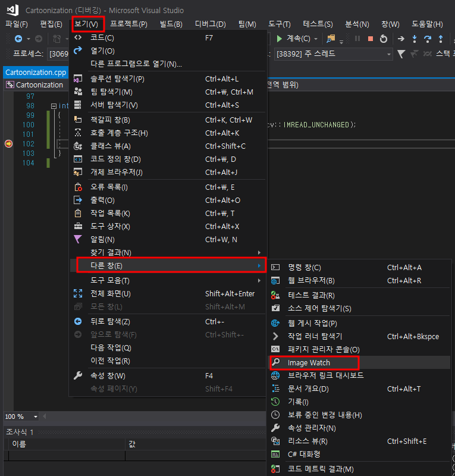Open 테스트 결과(R) entry
Image resolution: width=455 pixels, height=476 pixels.
(359, 295)
